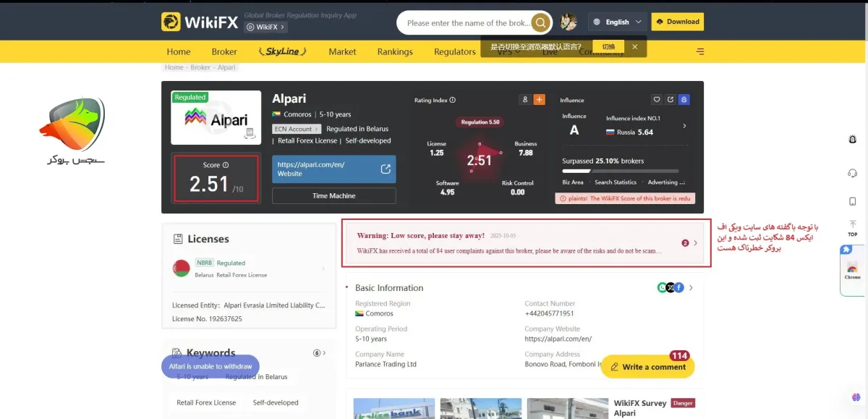Click the X (Twitter) icon in Basic Information
The width and height of the screenshot is (868, 419).
point(671,287)
